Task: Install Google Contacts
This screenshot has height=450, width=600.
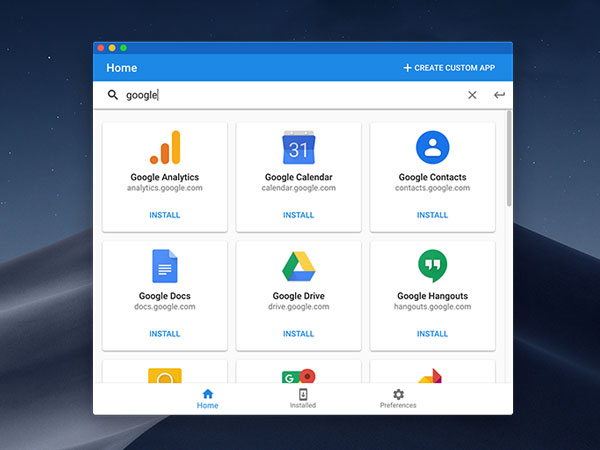Action: [432, 215]
